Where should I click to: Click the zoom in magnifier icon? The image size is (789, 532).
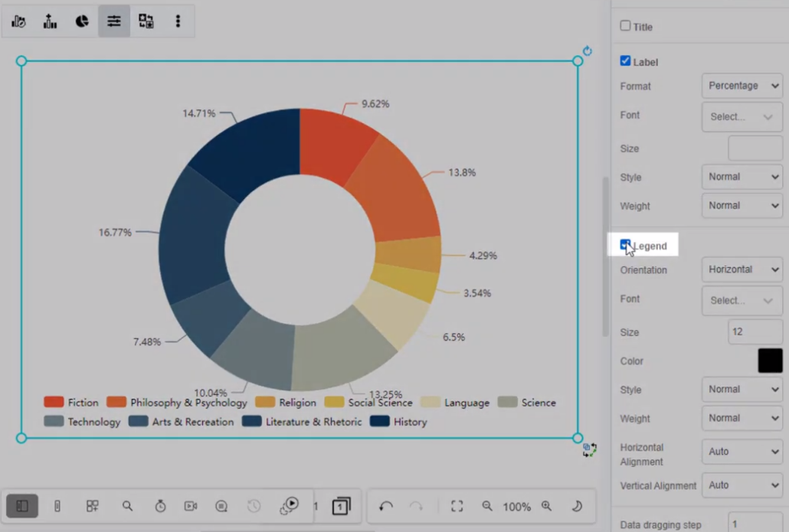point(546,506)
